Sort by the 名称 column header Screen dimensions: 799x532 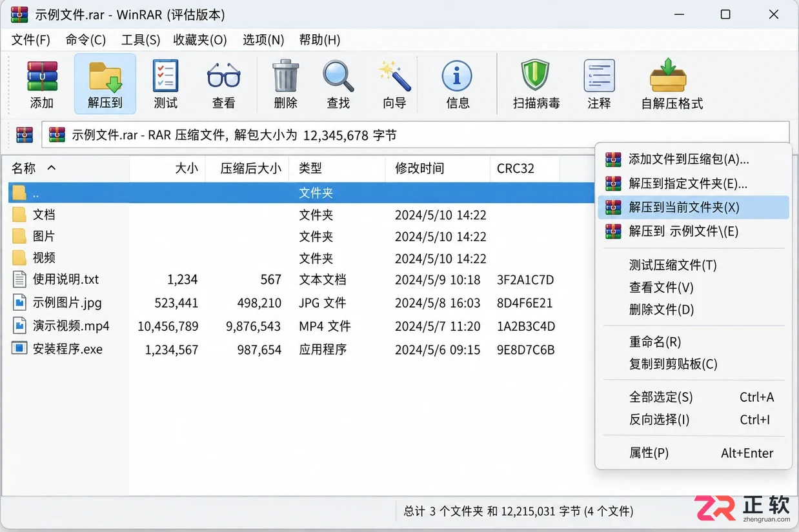66,168
